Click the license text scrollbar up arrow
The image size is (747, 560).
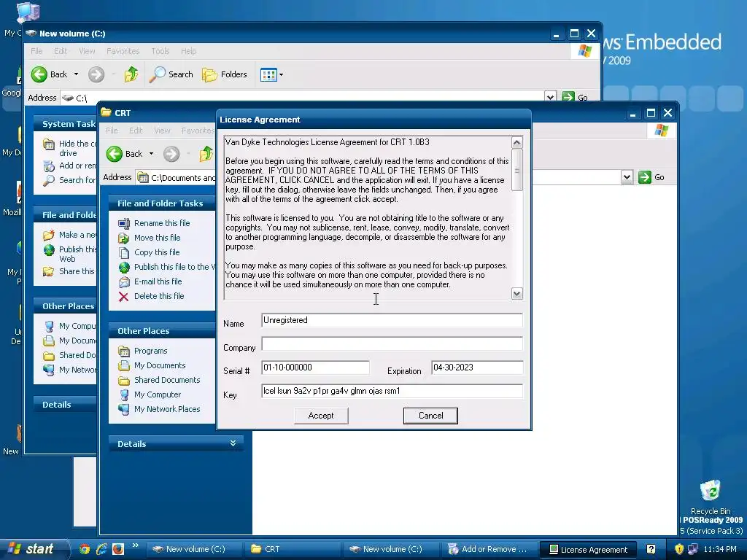pos(517,142)
